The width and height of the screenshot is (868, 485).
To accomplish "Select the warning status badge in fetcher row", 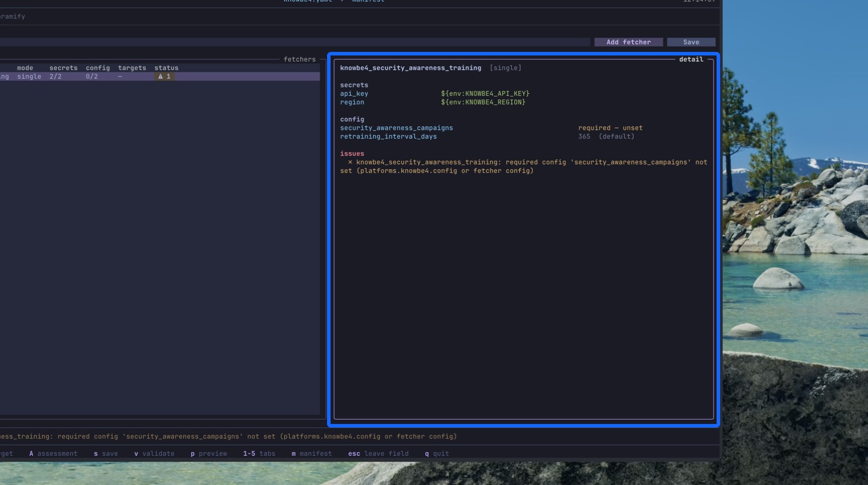I will pos(165,77).
